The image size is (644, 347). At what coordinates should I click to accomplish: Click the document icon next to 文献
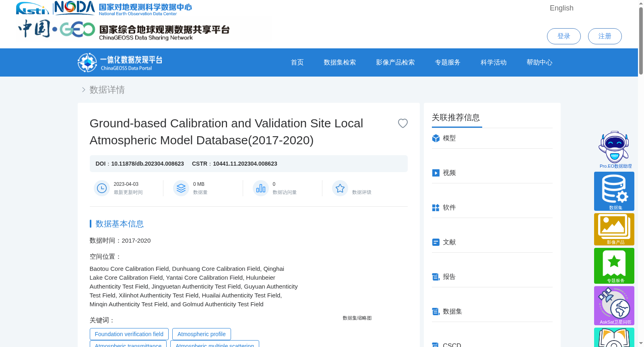tap(436, 242)
